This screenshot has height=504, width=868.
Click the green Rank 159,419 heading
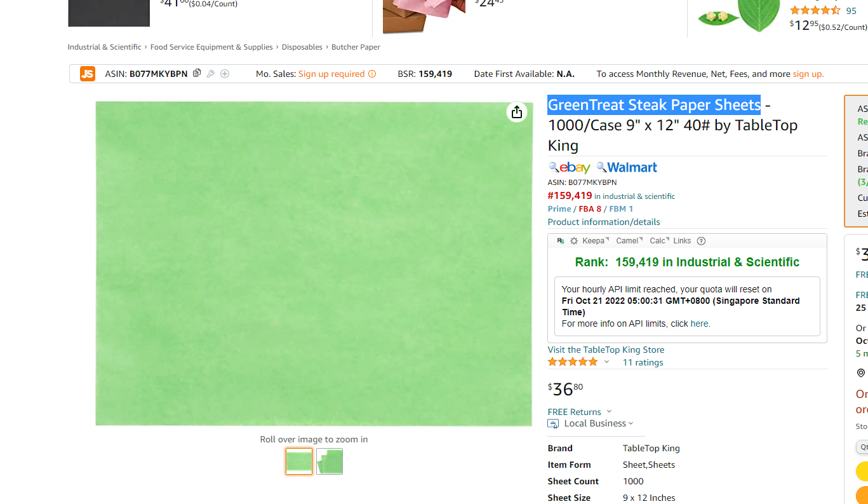coord(687,262)
